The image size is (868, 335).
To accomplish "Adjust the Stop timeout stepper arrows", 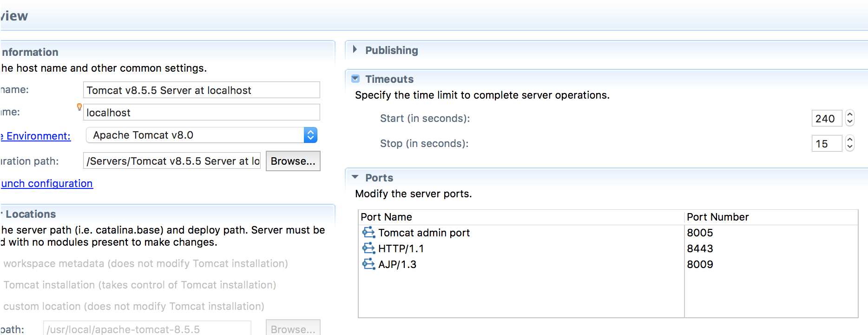I will (850, 143).
